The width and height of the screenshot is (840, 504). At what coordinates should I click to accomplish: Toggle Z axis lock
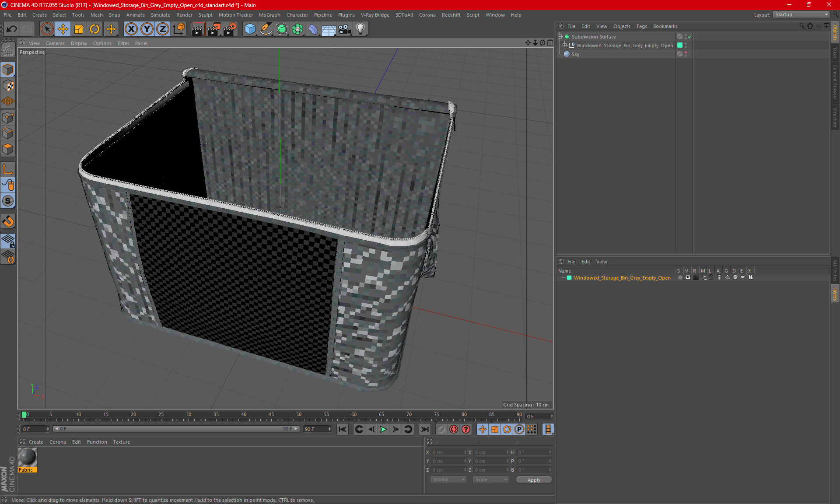tap(163, 29)
